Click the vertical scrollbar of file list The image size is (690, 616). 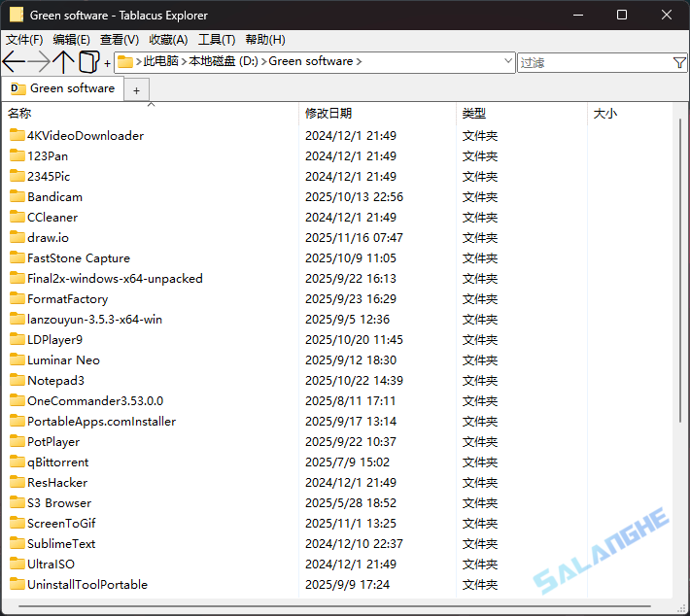(680, 271)
